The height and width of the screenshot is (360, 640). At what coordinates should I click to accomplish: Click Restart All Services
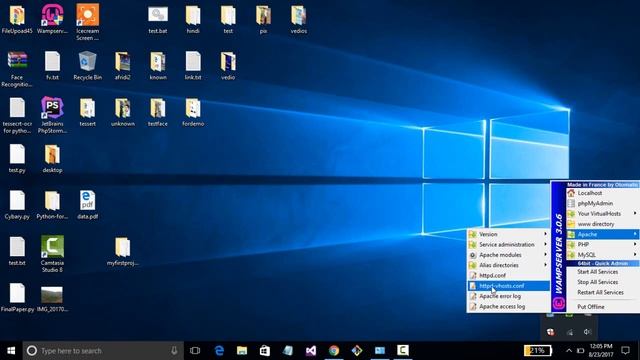pyautogui.click(x=602, y=292)
